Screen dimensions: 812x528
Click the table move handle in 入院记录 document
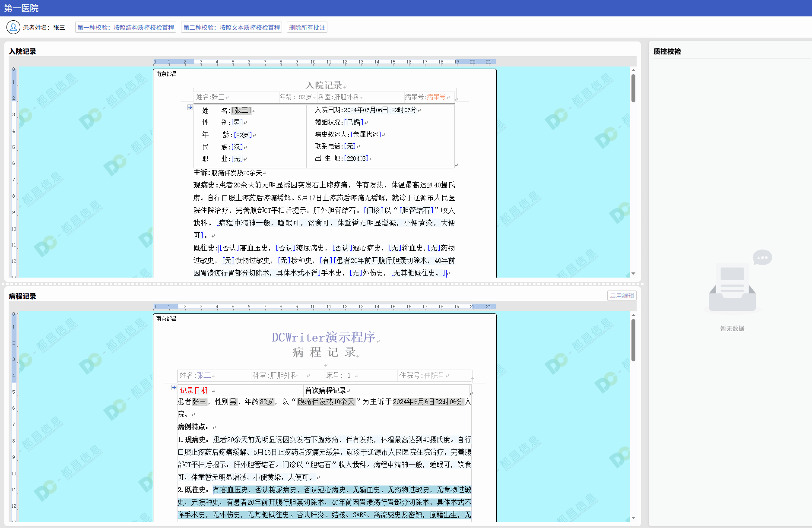(x=190, y=107)
